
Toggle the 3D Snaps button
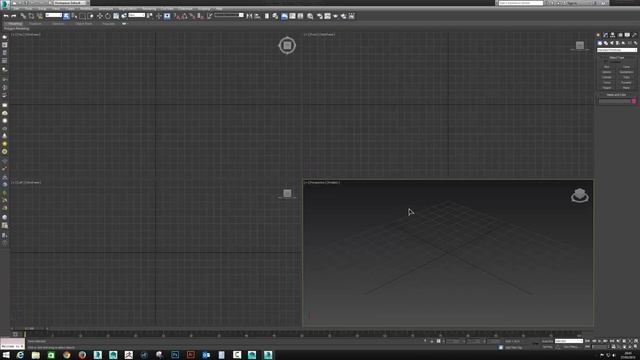point(176,16)
